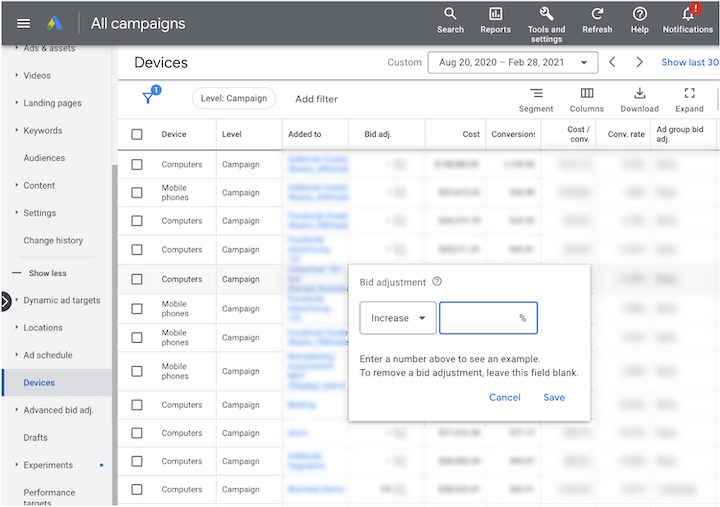Click the filter funnel icon
Screen dimensions: 720x507
click(x=149, y=97)
